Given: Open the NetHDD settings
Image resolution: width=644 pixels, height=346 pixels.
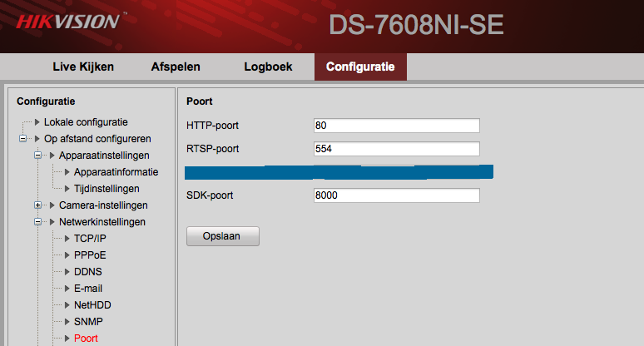Looking at the screenshot, I should (x=92, y=305).
